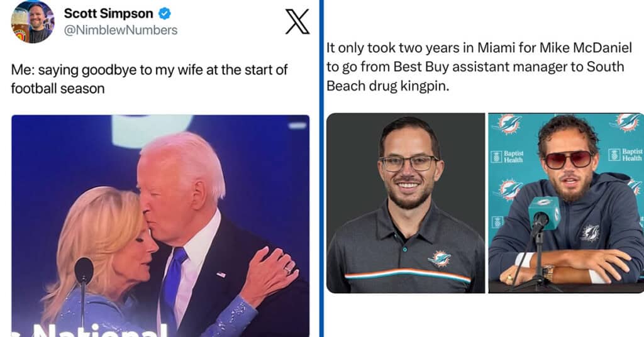
Task: Select the "saying goodbye to my wife" tweet text
Action: [149, 79]
